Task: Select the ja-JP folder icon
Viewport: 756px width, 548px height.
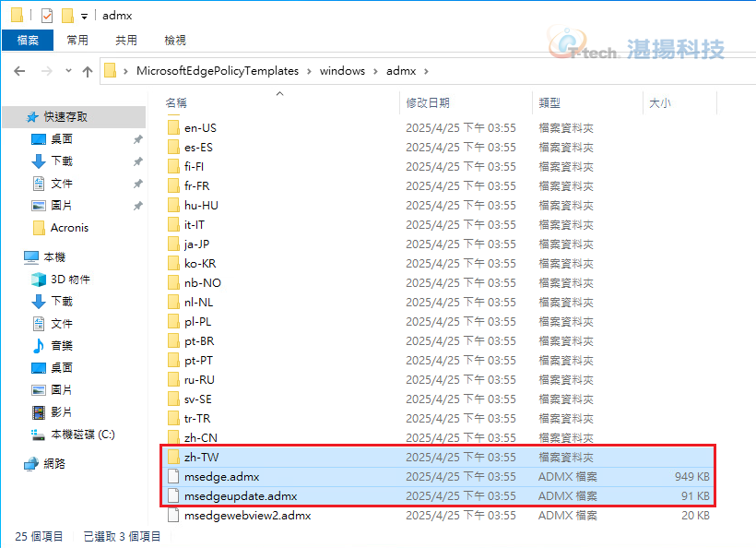Action: [x=173, y=244]
